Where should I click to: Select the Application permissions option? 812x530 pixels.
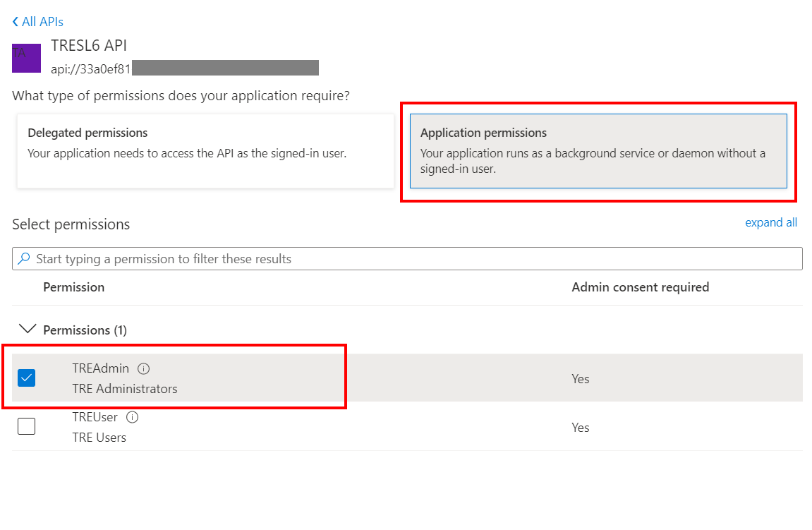(x=598, y=150)
